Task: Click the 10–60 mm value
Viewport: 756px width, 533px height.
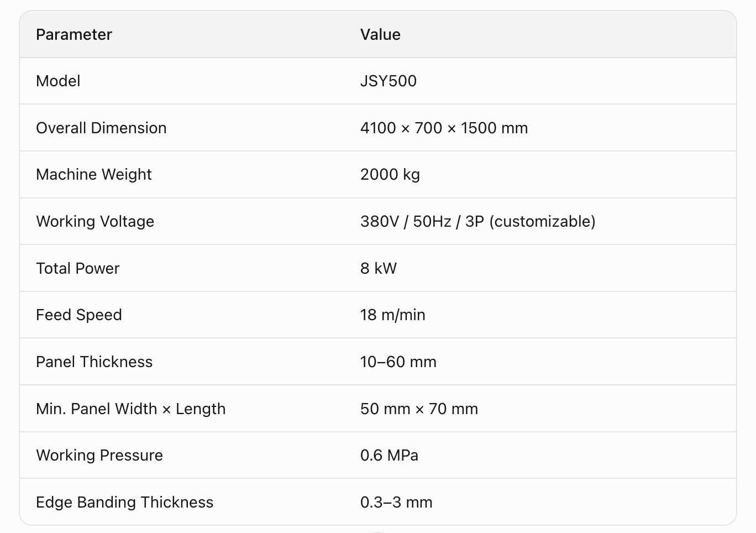Action: (x=398, y=362)
